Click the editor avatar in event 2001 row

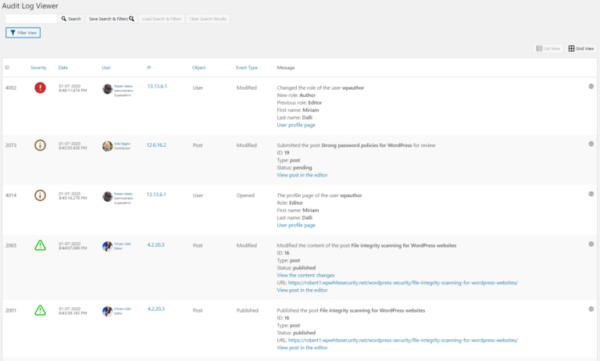(x=107, y=311)
